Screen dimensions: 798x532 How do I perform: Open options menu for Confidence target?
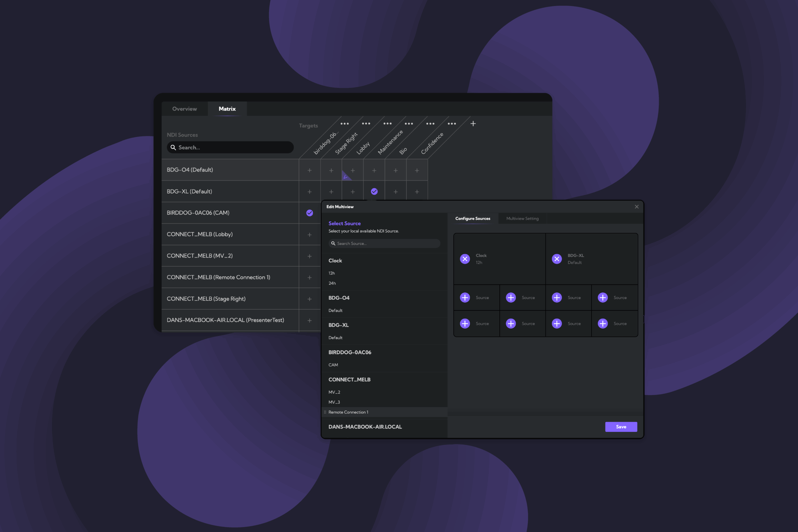click(x=452, y=124)
